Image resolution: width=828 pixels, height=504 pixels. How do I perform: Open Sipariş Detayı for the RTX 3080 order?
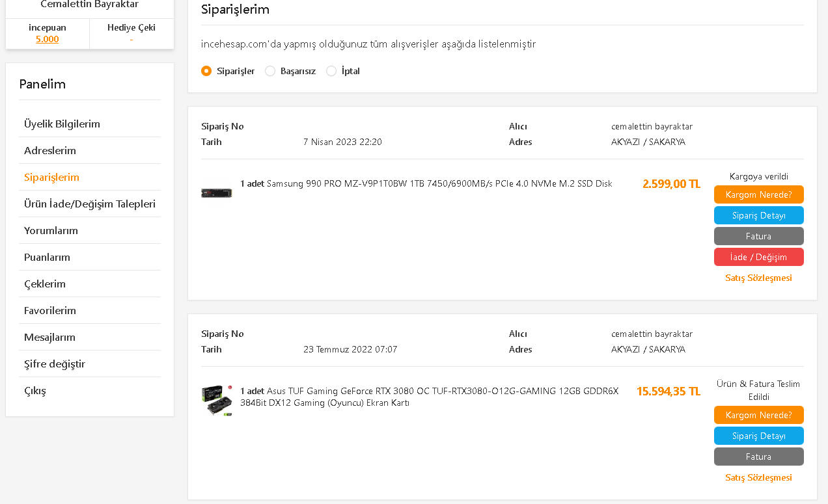pyautogui.click(x=758, y=436)
